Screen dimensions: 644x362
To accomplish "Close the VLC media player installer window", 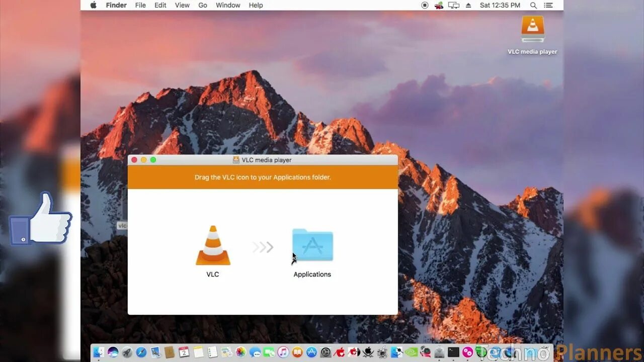I will pos(134,160).
